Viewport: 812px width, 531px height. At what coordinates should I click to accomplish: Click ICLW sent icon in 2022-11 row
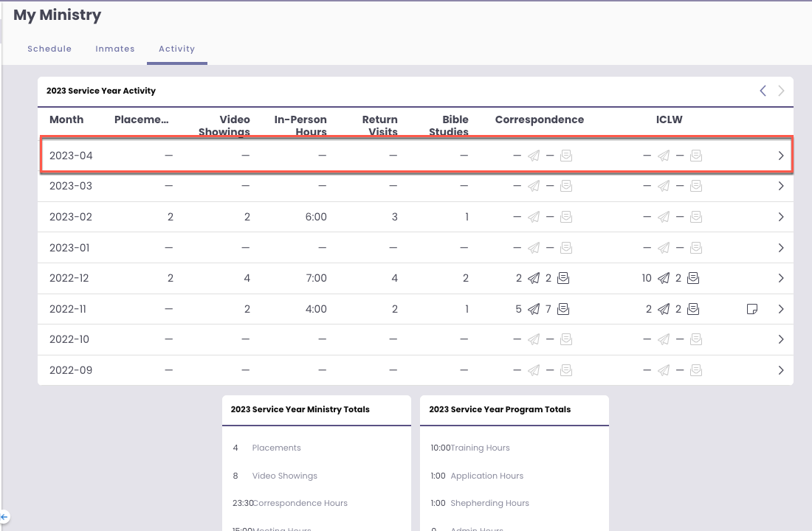[664, 309]
